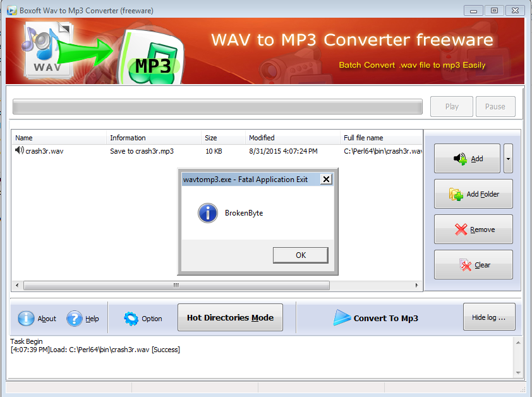This screenshot has height=397, width=532.
Task: Click the playback progress bar
Action: tap(217, 107)
